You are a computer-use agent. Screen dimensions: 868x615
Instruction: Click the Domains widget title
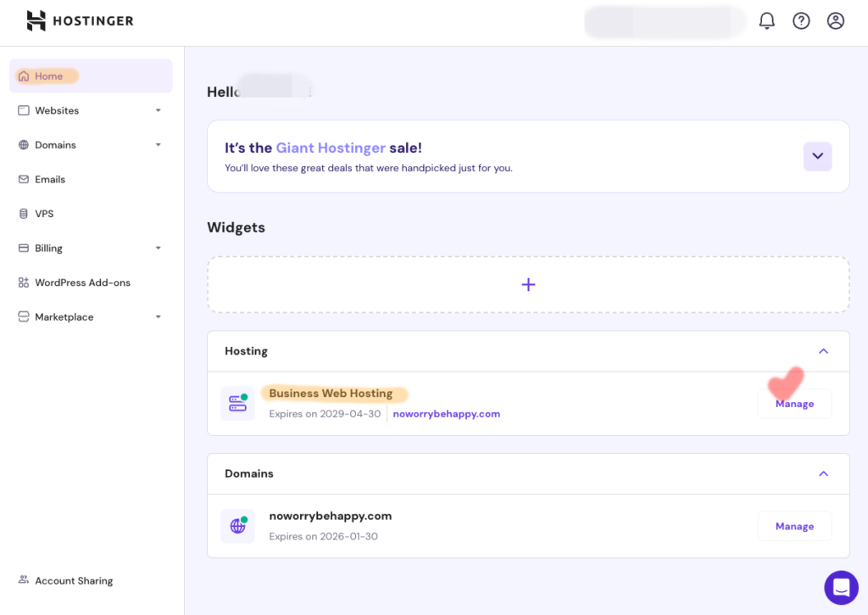pyautogui.click(x=249, y=473)
